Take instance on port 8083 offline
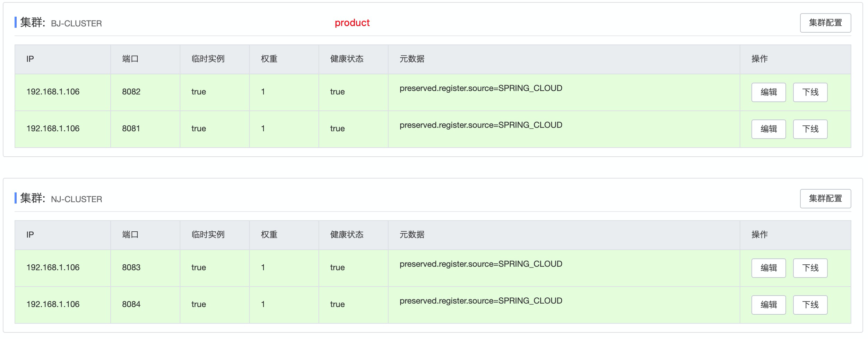This screenshot has height=339, width=868. click(x=810, y=268)
